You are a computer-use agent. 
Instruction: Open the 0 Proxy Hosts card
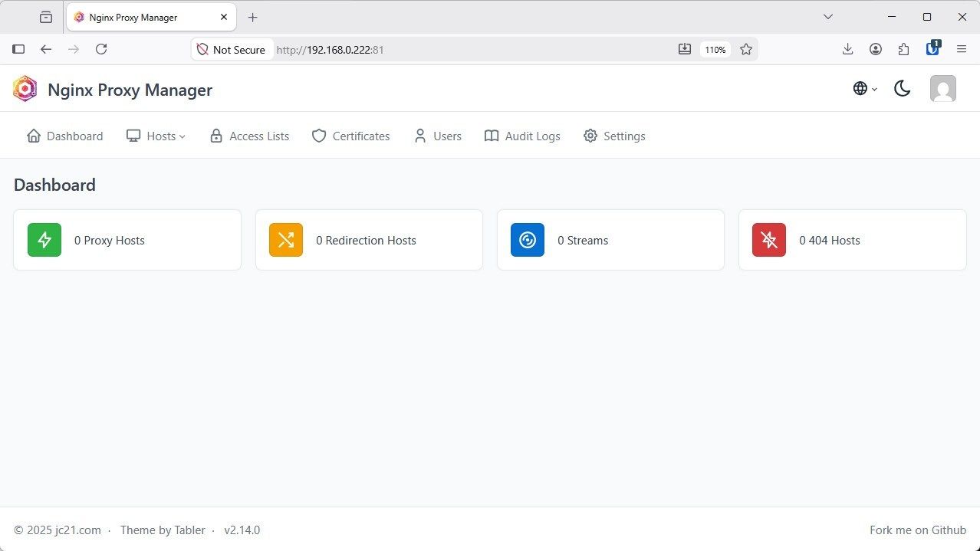coord(127,240)
